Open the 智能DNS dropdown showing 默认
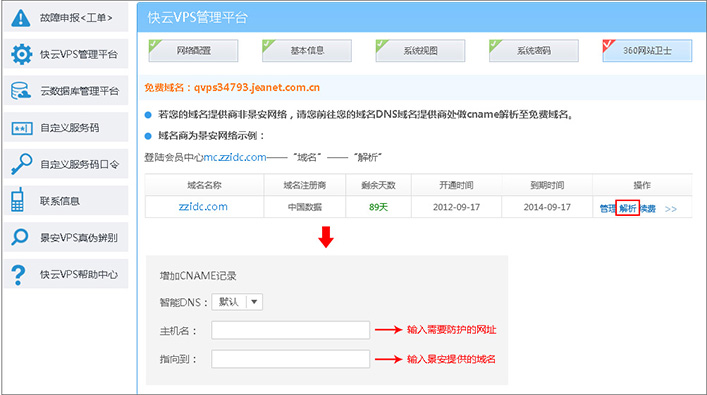 click(x=237, y=302)
